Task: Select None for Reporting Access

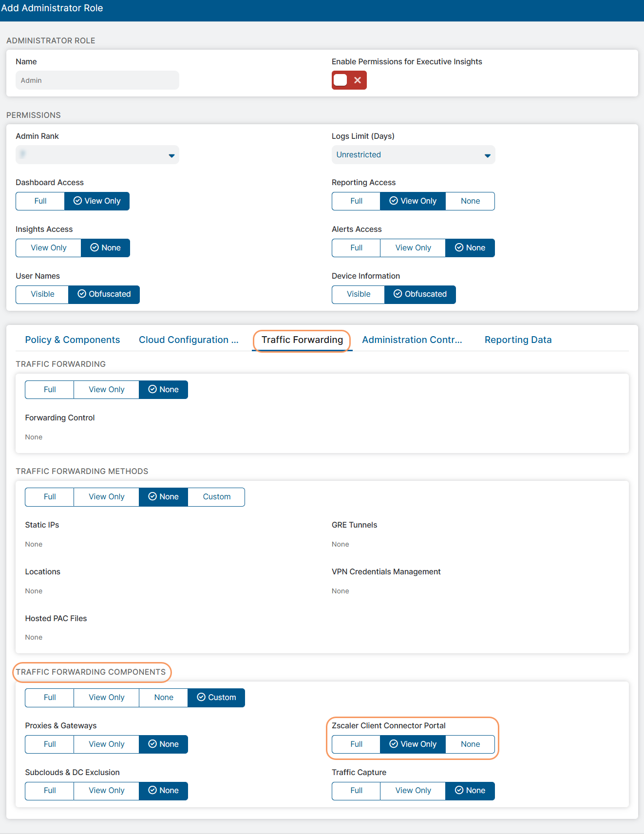Action: click(470, 201)
